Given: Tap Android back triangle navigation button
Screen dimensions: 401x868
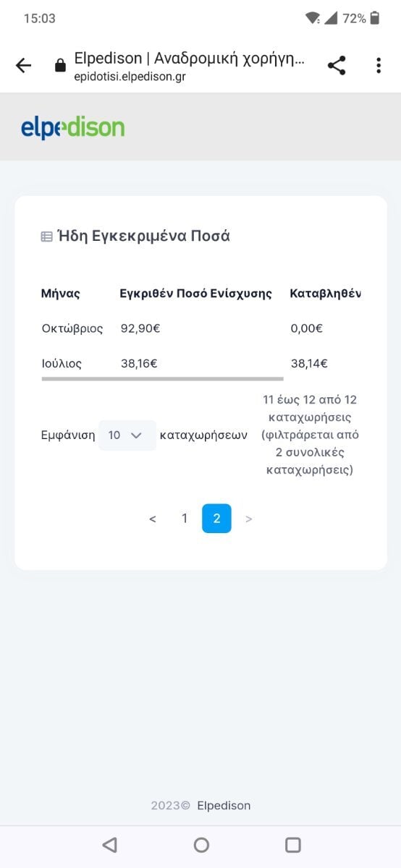Looking at the screenshot, I should pos(109,844).
